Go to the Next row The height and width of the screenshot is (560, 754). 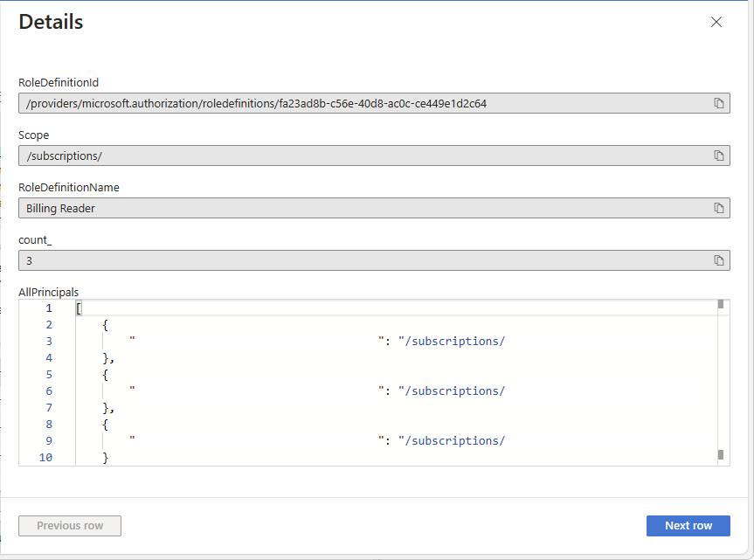688,526
